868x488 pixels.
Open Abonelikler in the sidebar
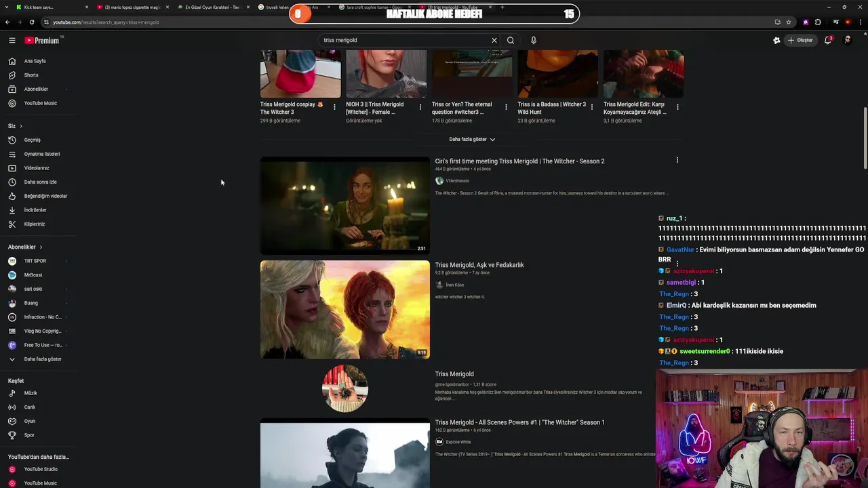pos(36,89)
